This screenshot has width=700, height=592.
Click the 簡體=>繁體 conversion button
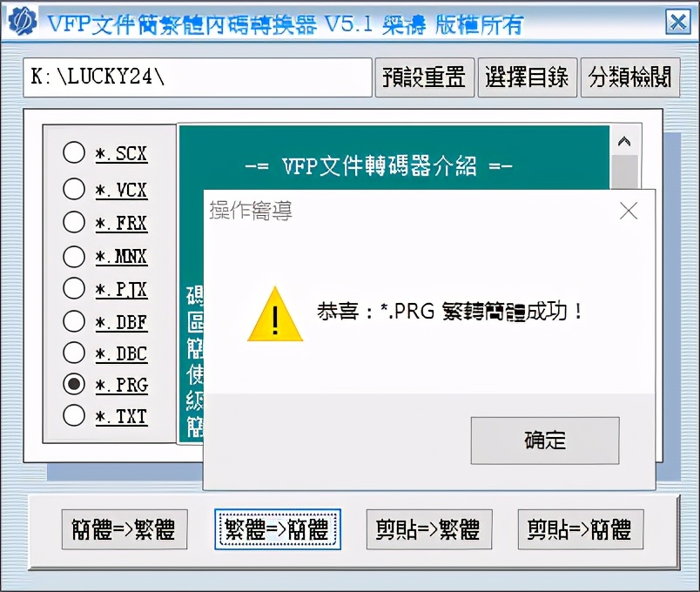tap(125, 529)
